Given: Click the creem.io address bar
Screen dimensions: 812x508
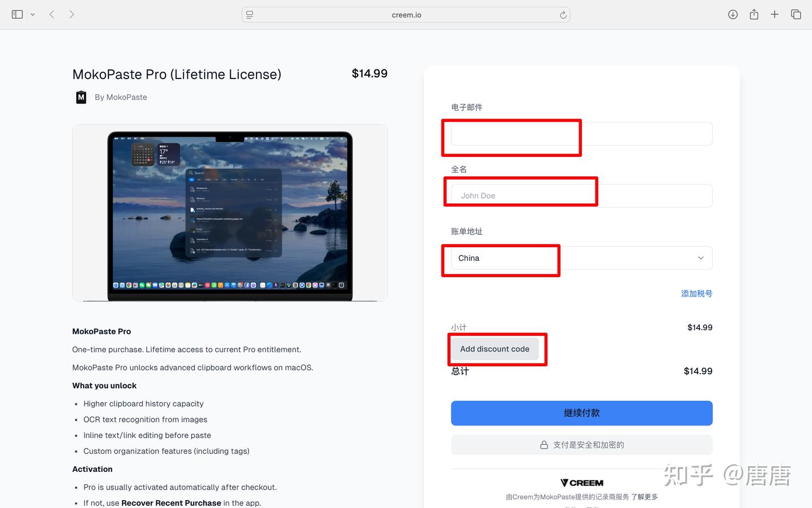Looking at the screenshot, I should [x=406, y=15].
